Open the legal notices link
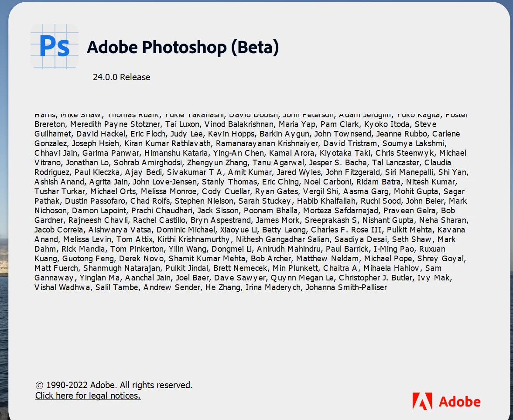The image size is (513, 420). click(88, 396)
